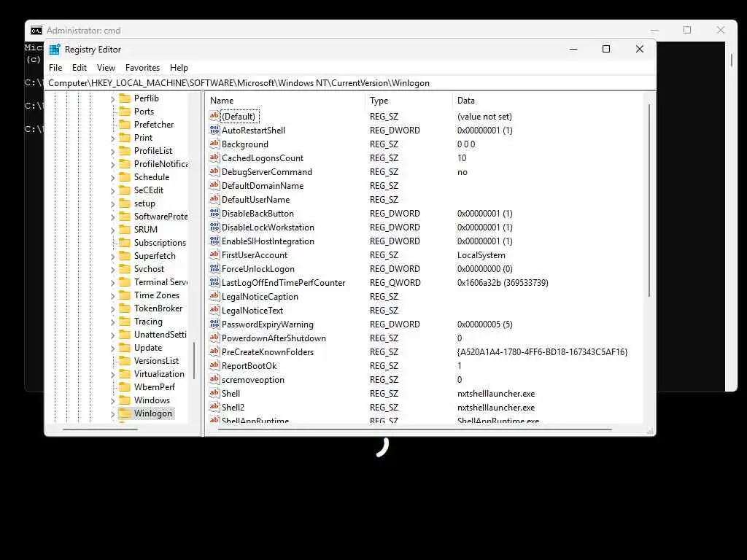Image resolution: width=747 pixels, height=560 pixels.
Task: Click the SRUM folder icon
Action: pyautogui.click(x=125, y=230)
